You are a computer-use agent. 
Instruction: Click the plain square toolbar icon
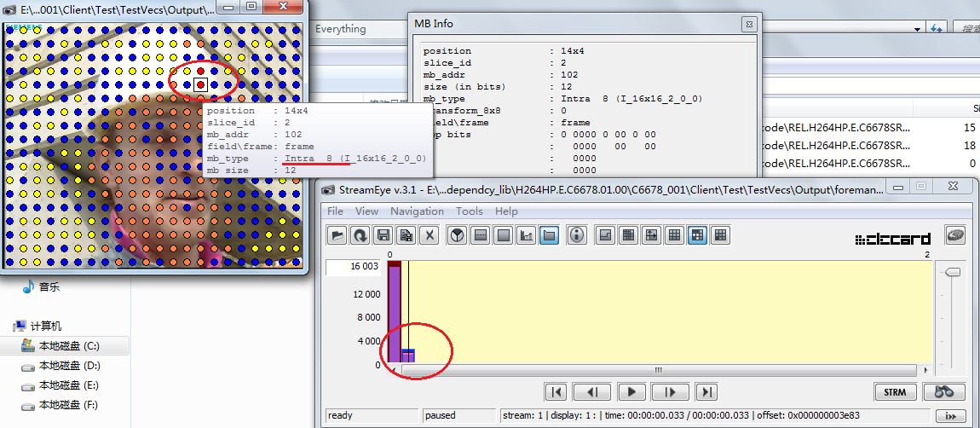(504, 235)
